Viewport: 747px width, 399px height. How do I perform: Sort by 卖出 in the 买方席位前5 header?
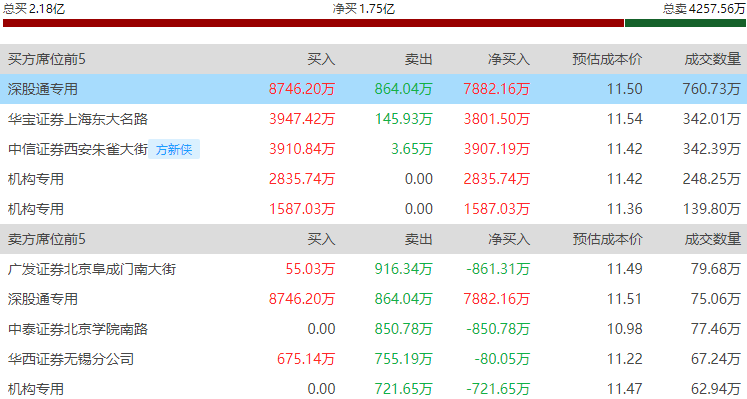pos(418,59)
